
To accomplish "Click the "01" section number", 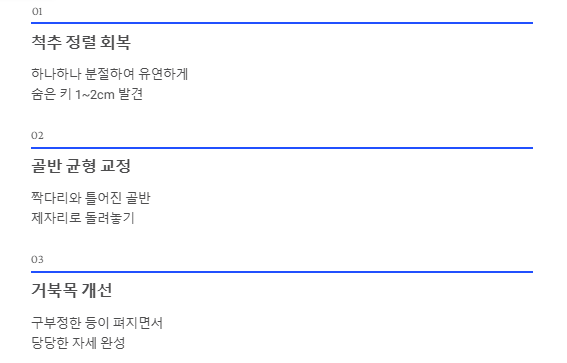I will tap(37, 12).
